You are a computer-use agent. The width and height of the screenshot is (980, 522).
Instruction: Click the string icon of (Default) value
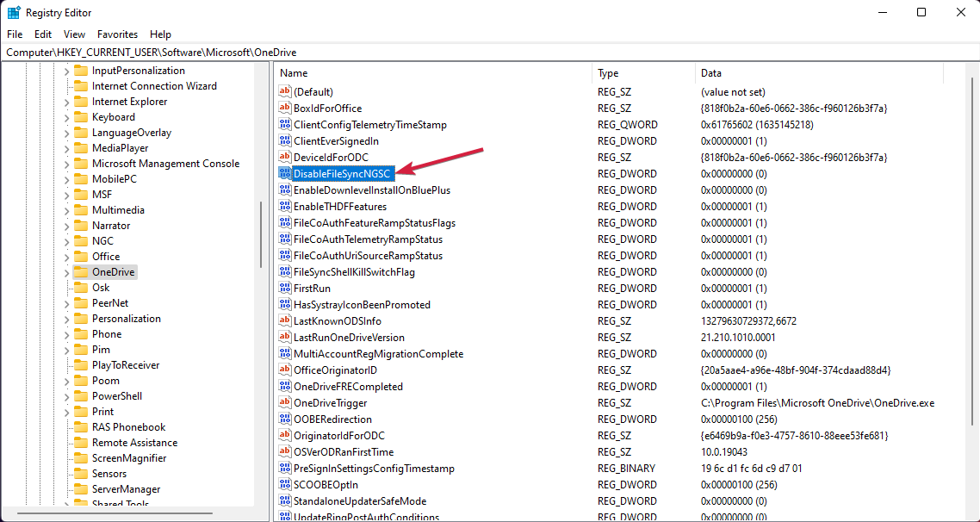pos(285,92)
